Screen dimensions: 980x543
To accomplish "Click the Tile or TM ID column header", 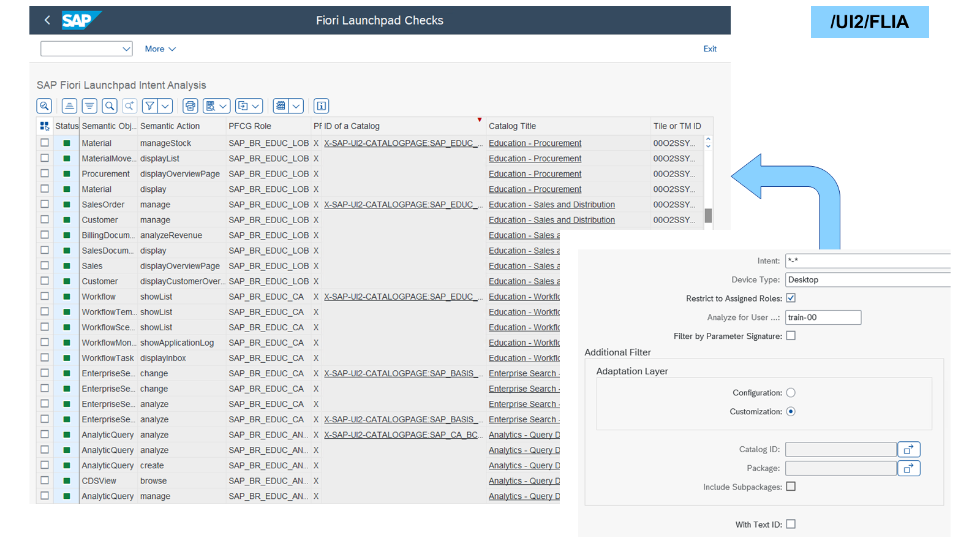I will 677,126.
